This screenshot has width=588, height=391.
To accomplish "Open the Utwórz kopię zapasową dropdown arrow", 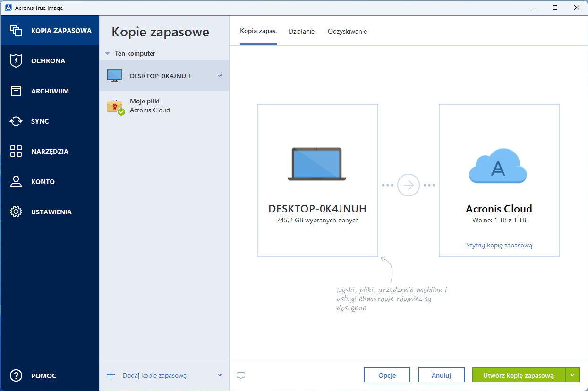I will [572, 375].
